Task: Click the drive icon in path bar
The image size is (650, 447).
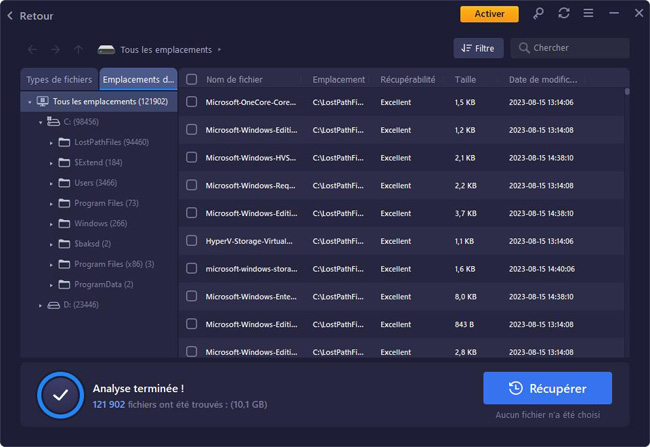Action: pos(106,50)
